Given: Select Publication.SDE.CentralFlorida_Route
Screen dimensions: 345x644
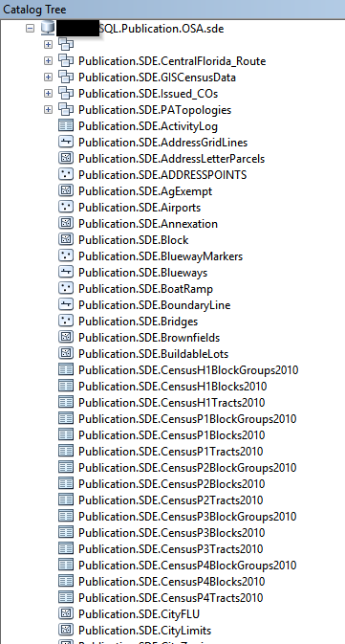Looking at the screenshot, I should (x=172, y=61).
